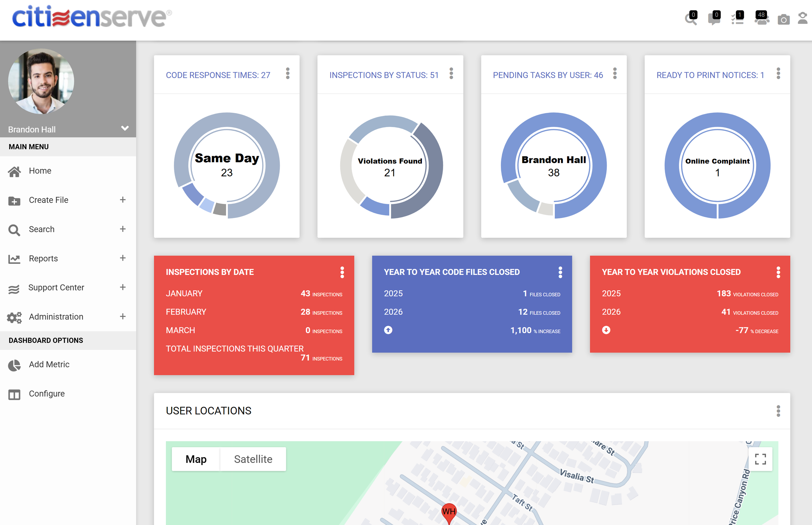Open the support agent icon in the top bar
The height and width of the screenshot is (525, 812).
pyautogui.click(x=802, y=19)
